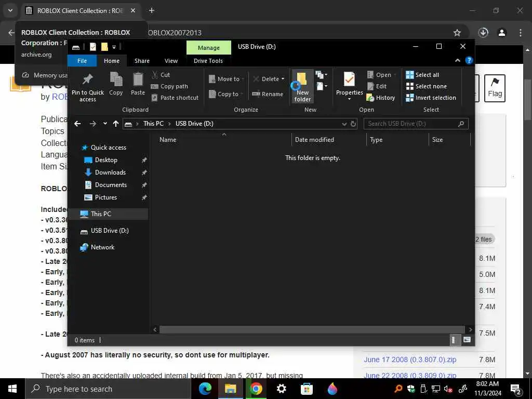
Task: Expand address bar history dropdown
Action: 344,124
